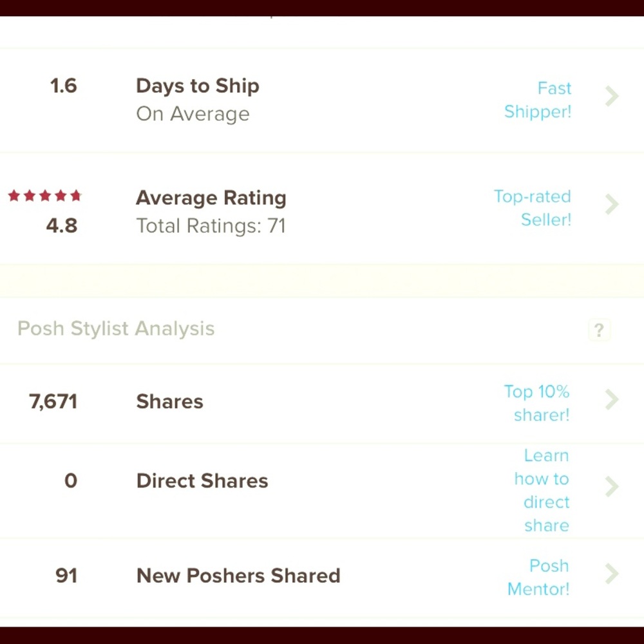The image size is (644, 644).
Task: Tap the five-star rating icons
Action: [45, 196]
